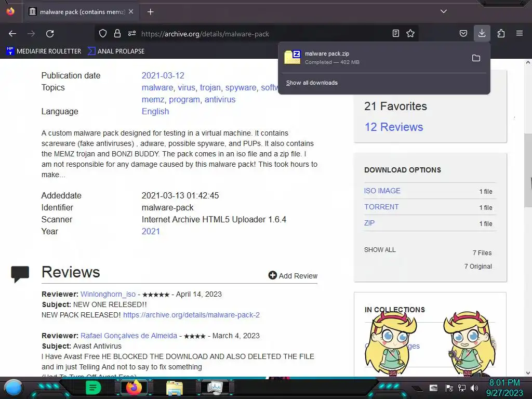Open the antivirus topic link
The image size is (532, 399).
(x=220, y=99)
